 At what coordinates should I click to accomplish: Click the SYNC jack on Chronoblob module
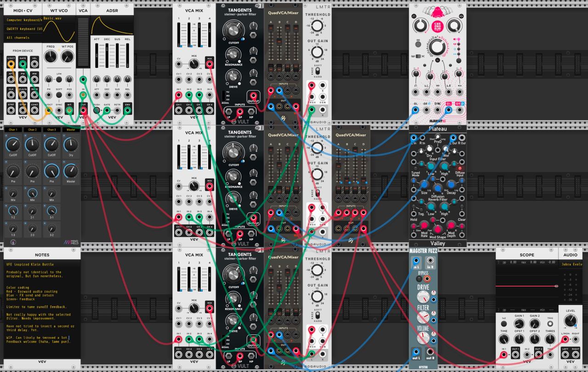pos(438,110)
